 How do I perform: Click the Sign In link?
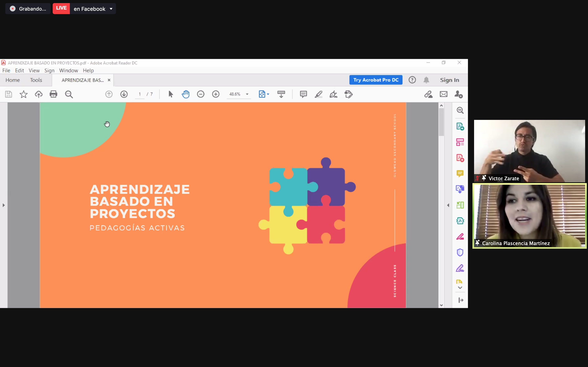pos(450,80)
